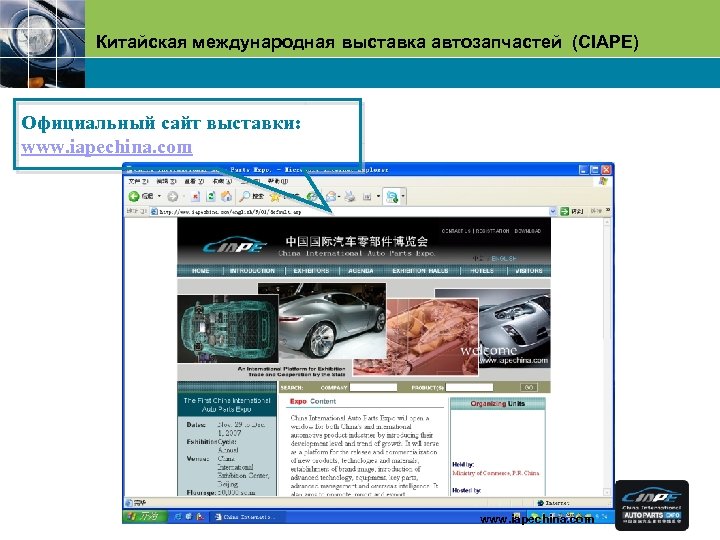Open the Help menu at the end of the IE menu bar
The image size is (720, 540).
278,181
